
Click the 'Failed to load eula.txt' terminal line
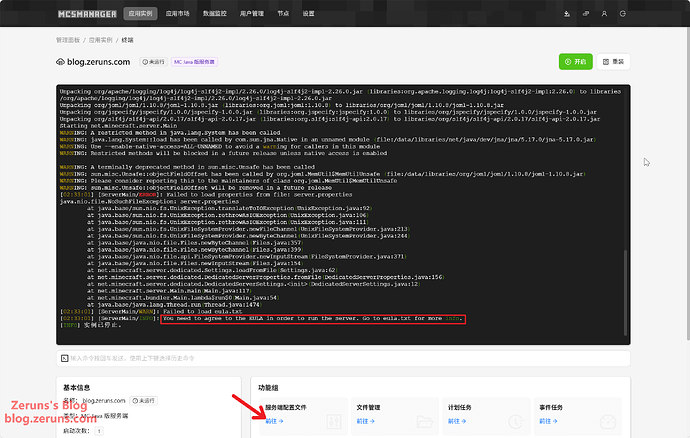click(x=151, y=312)
